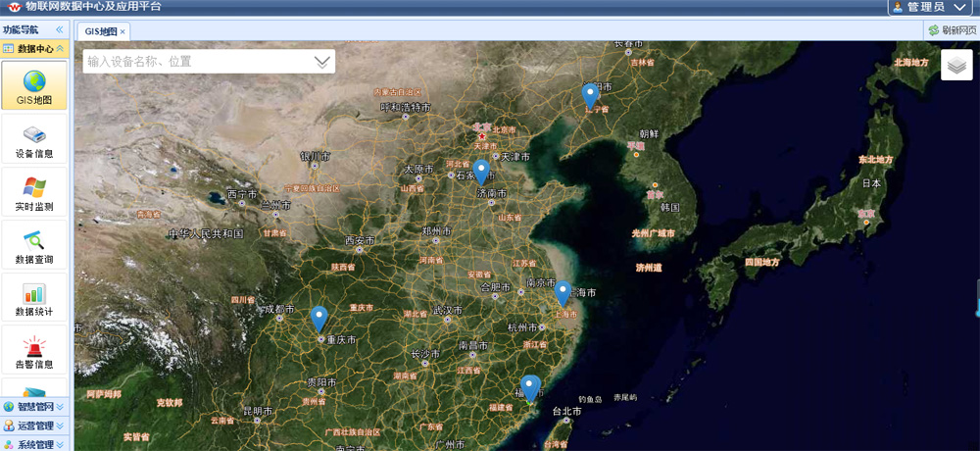
Task: Click the map marker near 重庆市
Action: (x=318, y=318)
